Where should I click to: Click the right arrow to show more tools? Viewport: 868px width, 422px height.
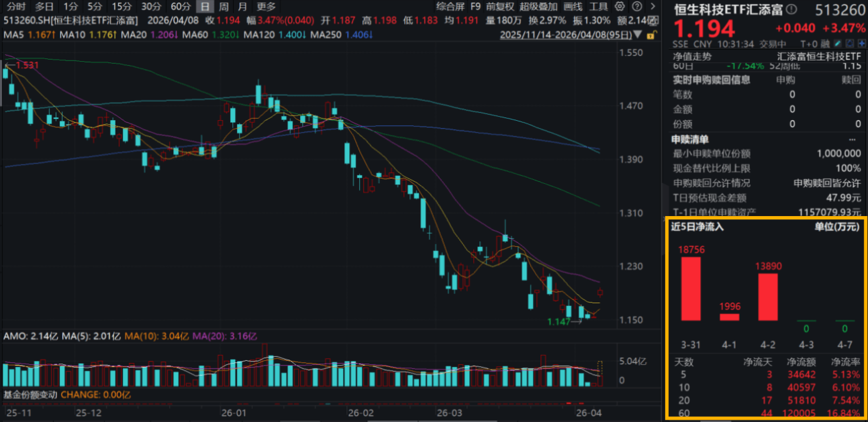(653, 6)
